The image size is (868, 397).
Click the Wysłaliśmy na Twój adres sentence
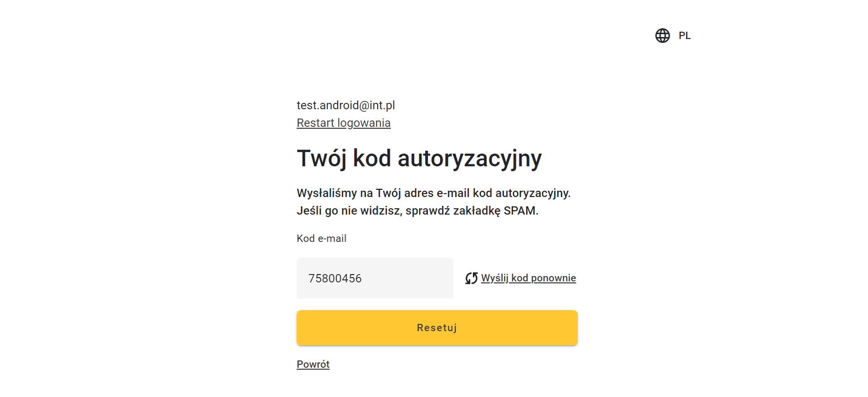tap(433, 193)
